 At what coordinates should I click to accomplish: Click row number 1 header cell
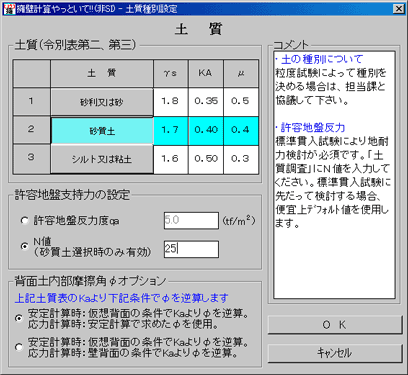point(32,102)
